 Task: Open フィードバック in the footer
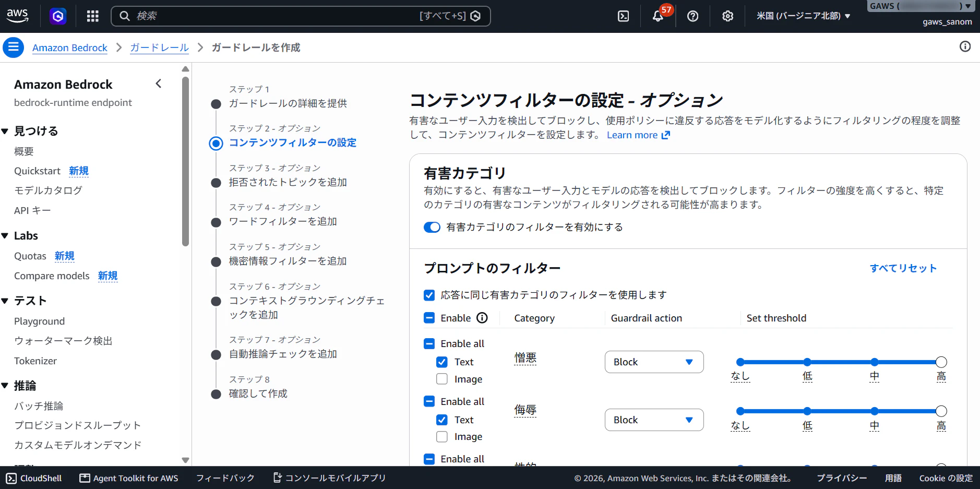225,478
